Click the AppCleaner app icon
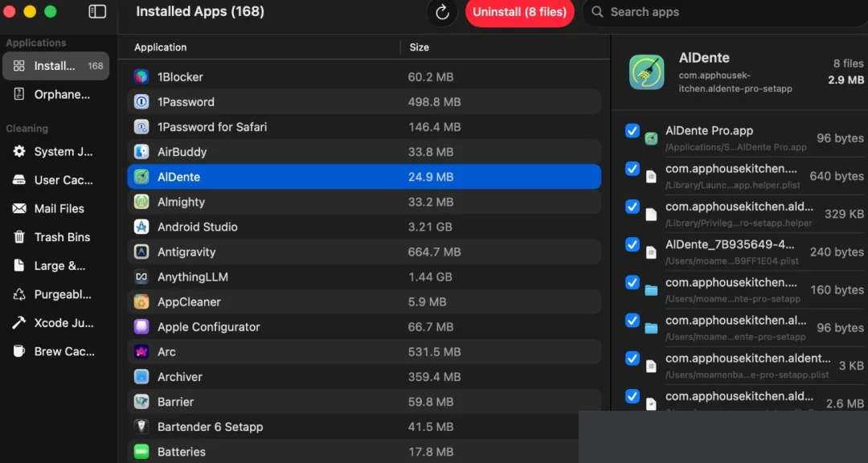The width and height of the screenshot is (868, 463). 141,302
